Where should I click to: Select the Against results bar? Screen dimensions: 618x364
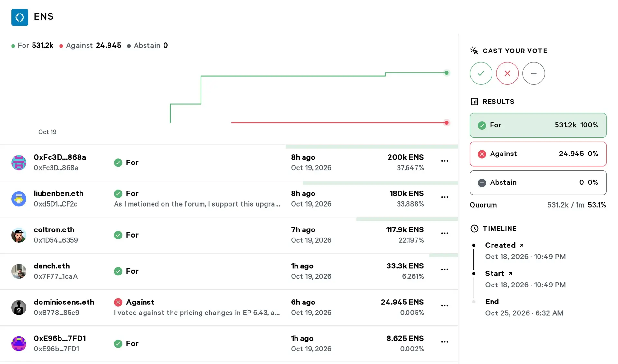point(538,154)
